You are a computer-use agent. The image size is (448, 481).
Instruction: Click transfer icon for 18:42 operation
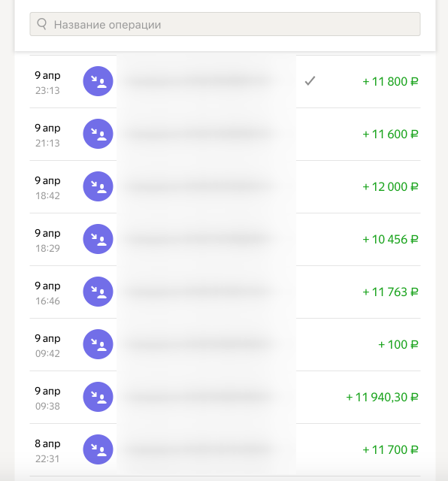(x=98, y=186)
